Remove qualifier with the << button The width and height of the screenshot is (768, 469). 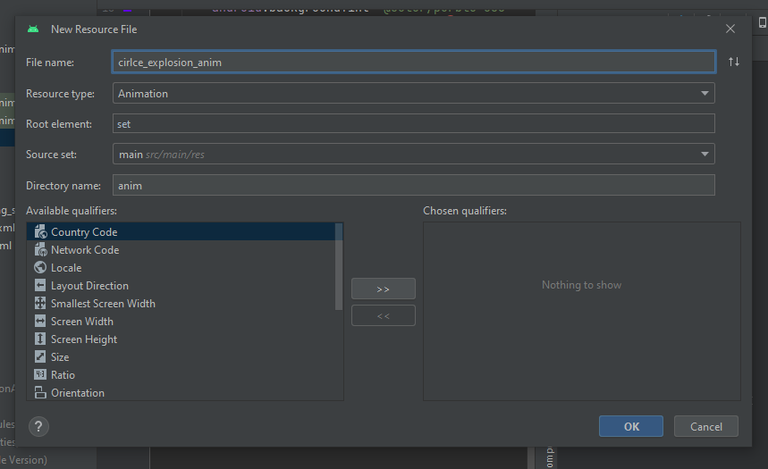click(383, 316)
